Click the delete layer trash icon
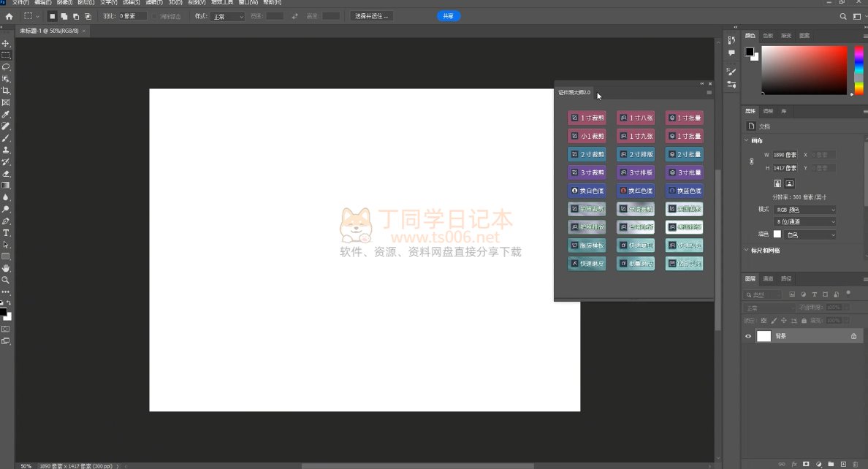The height and width of the screenshot is (469, 868). [x=855, y=464]
